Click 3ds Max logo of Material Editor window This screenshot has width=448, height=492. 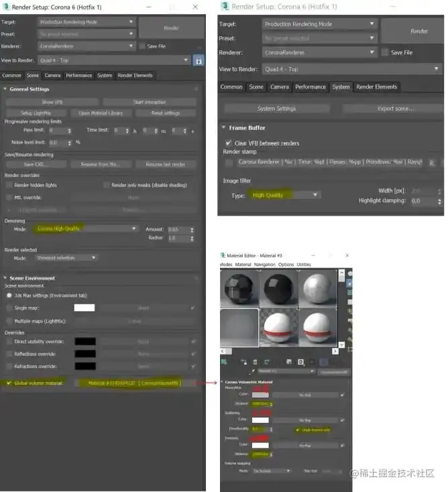[x=223, y=255]
